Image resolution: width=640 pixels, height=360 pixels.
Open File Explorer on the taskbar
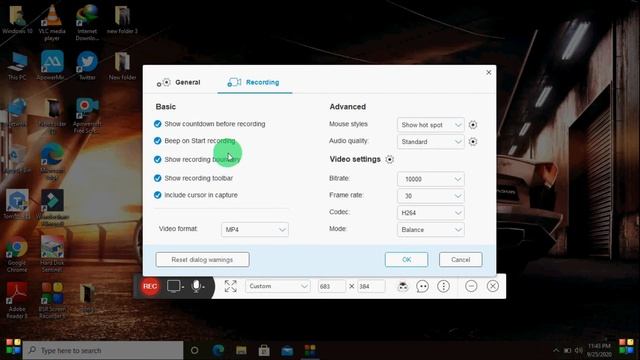coord(241,350)
